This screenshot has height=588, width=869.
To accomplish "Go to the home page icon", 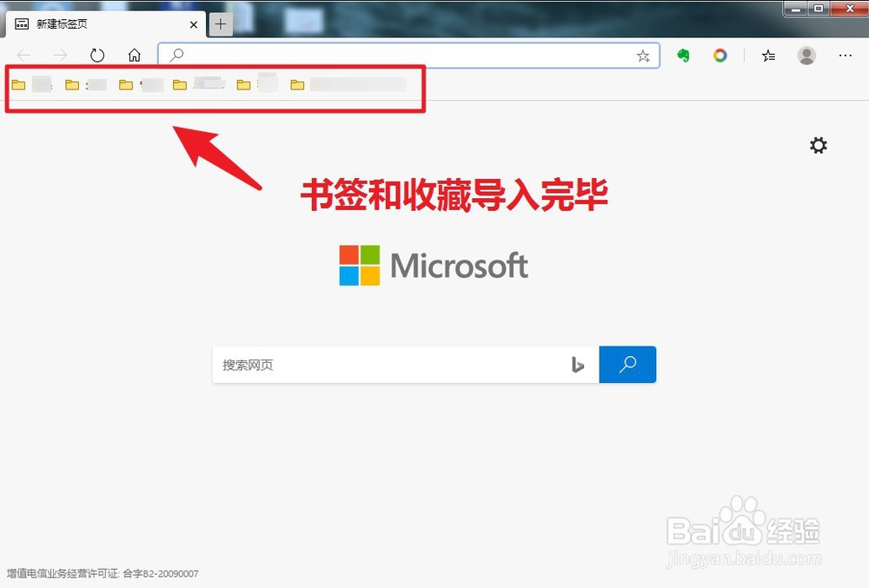I will point(134,55).
